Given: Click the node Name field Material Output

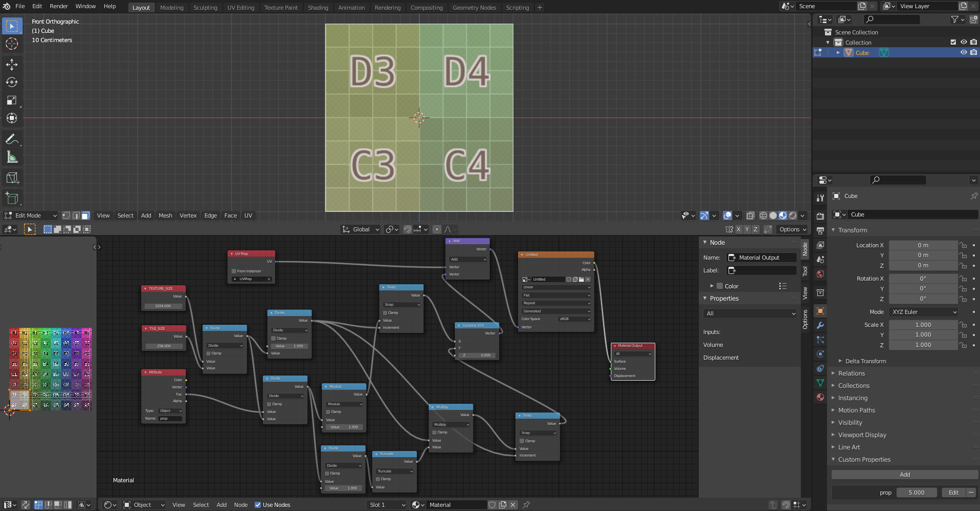Looking at the screenshot, I should pyautogui.click(x=762, y=258).
